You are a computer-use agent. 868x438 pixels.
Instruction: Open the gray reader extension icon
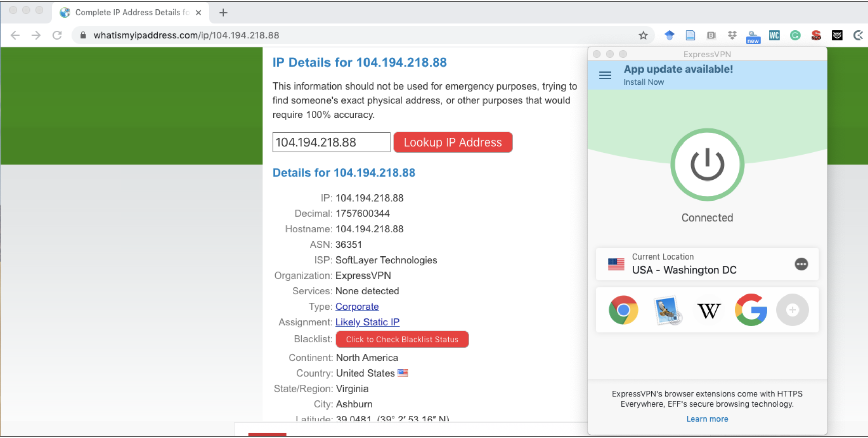711,35
